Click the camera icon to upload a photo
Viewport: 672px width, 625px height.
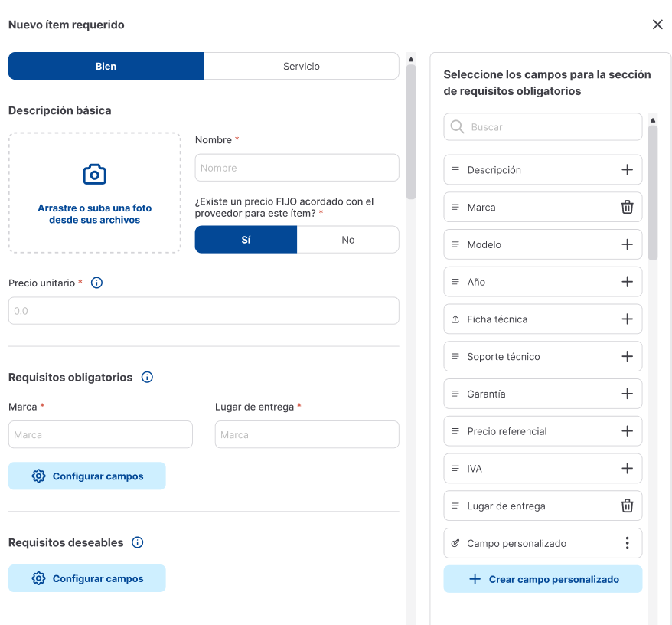pos(94,175)
